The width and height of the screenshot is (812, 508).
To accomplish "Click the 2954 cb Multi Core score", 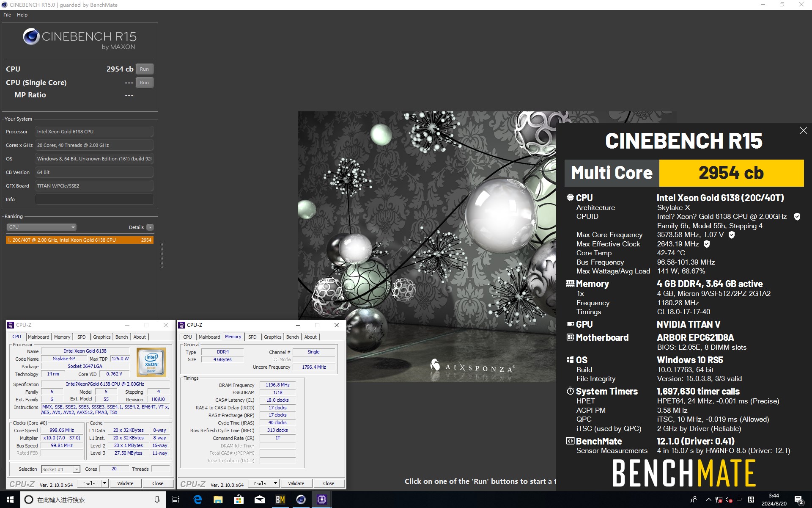I will click(731, 173).
